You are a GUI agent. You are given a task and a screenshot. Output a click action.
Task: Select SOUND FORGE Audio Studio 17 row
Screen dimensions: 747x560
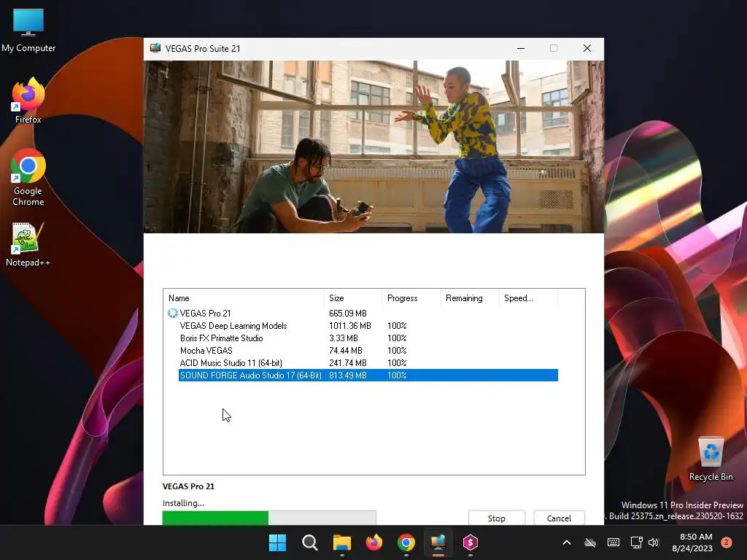coord(368,376)
